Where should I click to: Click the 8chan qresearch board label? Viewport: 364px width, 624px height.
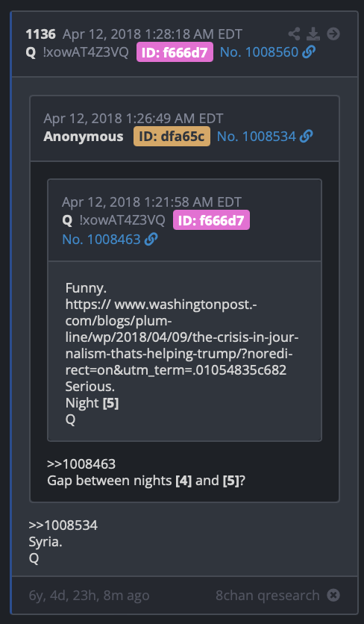tap(268, 596)
